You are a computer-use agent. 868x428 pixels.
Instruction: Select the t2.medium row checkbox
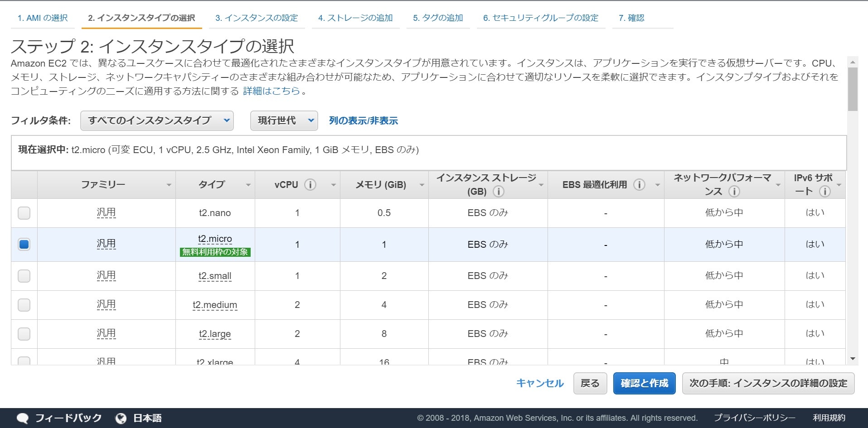24,305
